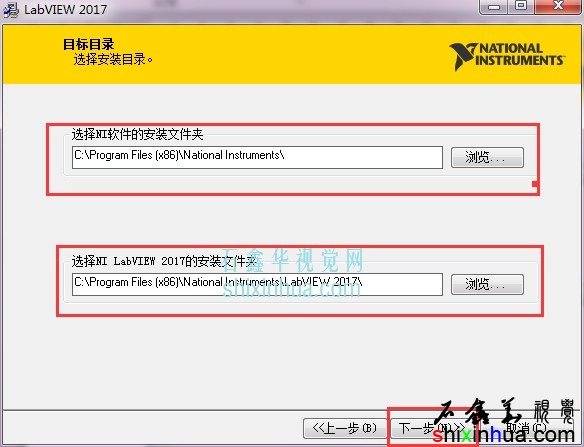Click the NATIONAL INSTRUMENTS wordmark text
This screenshot has height=447, width=584.
pyautogui.click(x=520, y=54)
